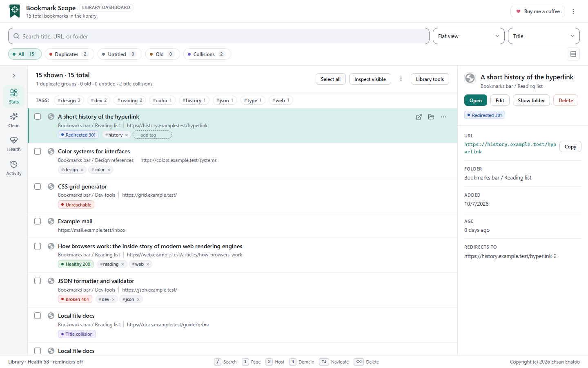This screenshot has height=368, width=588.
Task: Open the Health sidebar section
Action: [14, 144]
